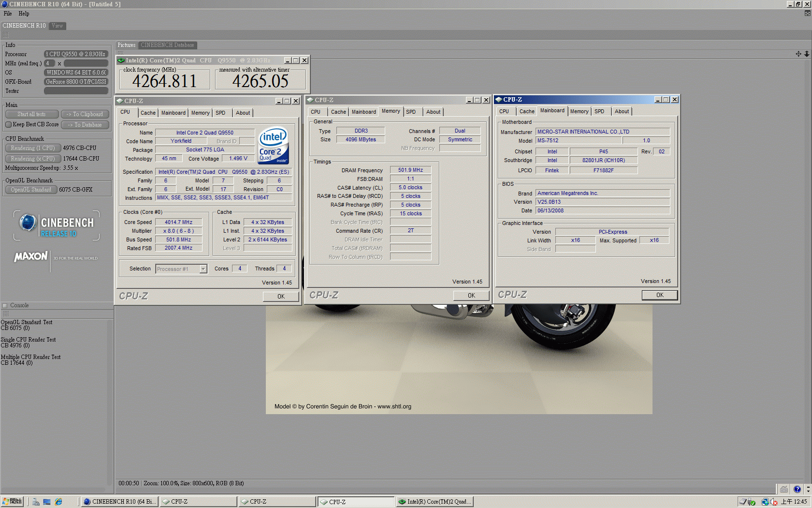The image size is (812, 508).
Task: Click the Cinebench grip handle above Info panel
Action: point(6,35)
